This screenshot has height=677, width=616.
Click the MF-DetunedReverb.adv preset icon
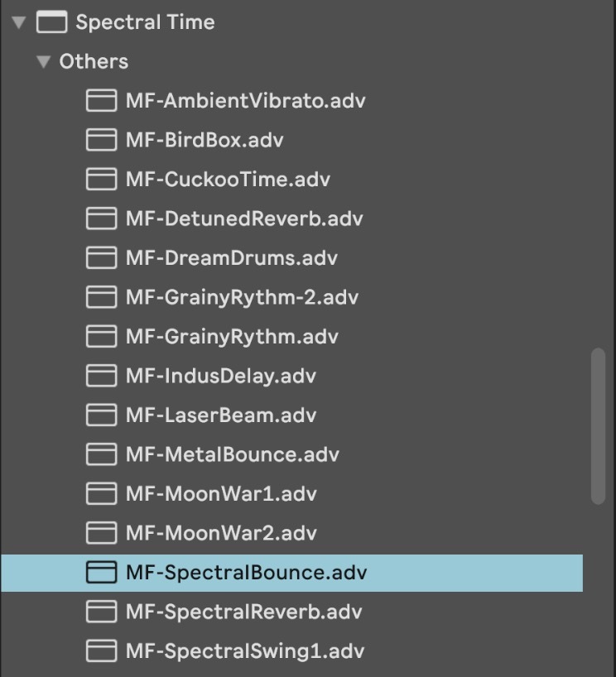(x=101, y=218)
